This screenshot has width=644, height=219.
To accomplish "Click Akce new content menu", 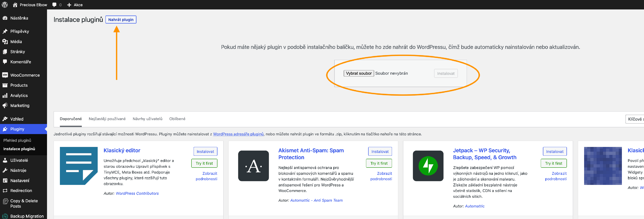I will point(75,5).
